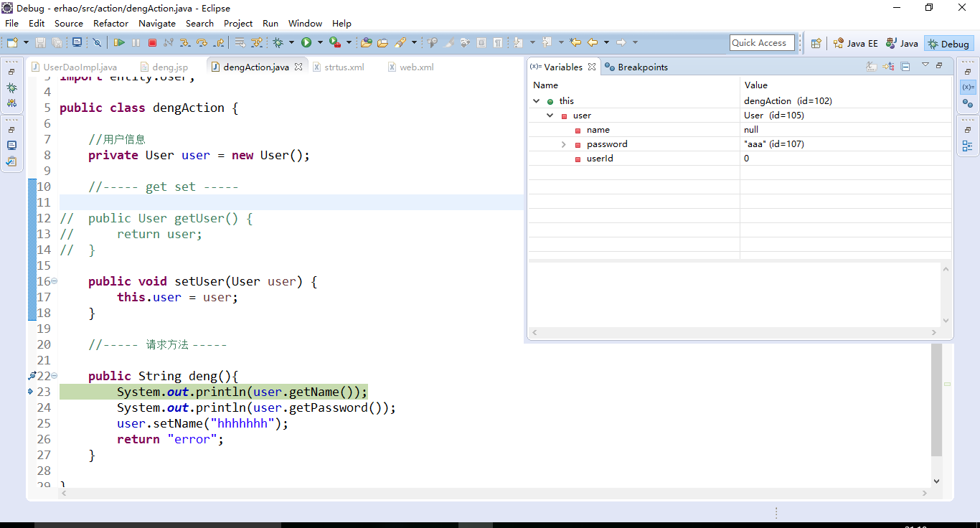Screen dimensions: 980x528
Task: Click the Next Annotation icon
Action: coord(517,42)
